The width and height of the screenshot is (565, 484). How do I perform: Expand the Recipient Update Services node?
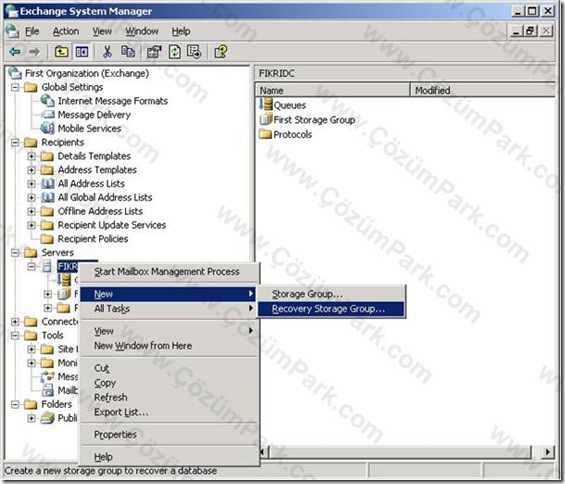pos(31,225)
